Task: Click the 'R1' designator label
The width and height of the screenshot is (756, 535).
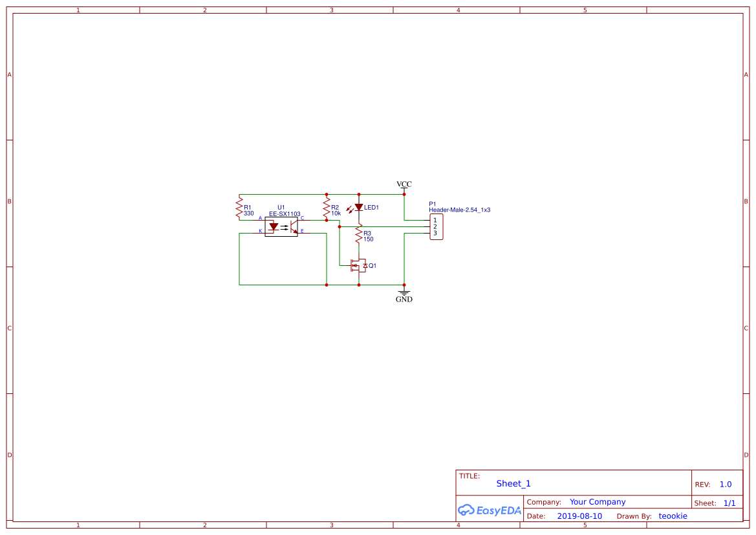Action: click(247, 208)
